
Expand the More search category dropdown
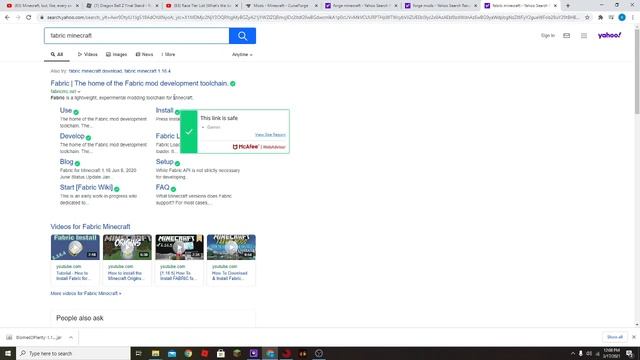tap(168, 55)
